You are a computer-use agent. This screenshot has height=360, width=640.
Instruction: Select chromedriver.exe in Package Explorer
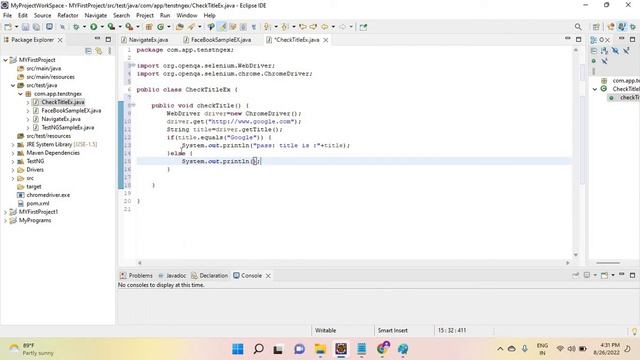pos(48,195)
